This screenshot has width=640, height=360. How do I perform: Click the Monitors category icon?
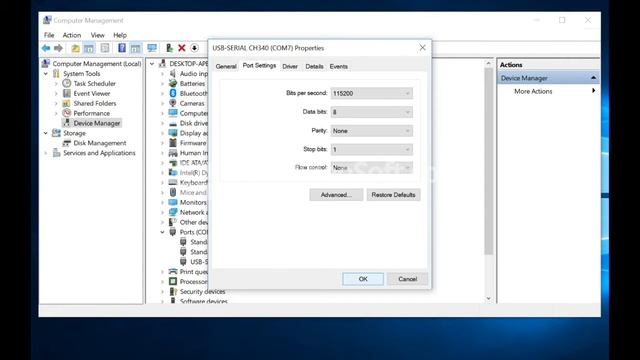(173, 202)
